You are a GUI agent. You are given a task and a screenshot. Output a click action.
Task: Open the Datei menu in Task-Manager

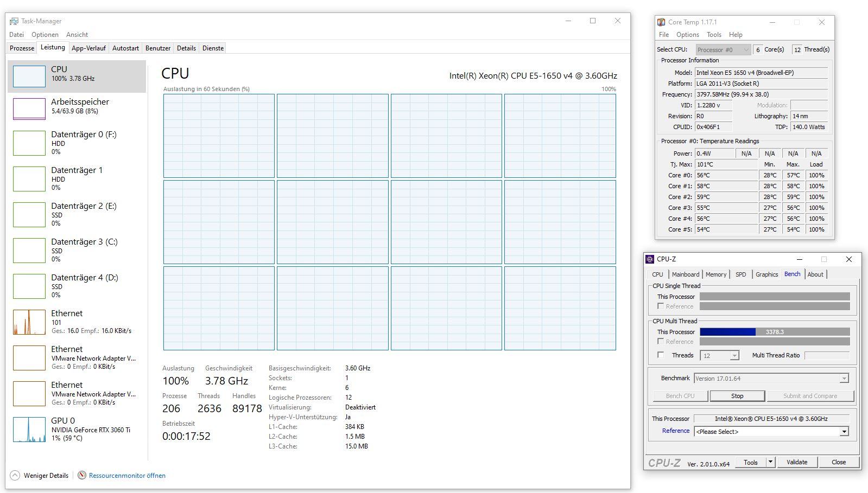[16, 35]
